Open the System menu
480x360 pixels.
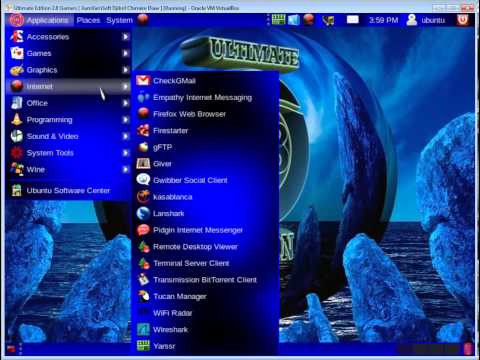click(x=119, y=20)
